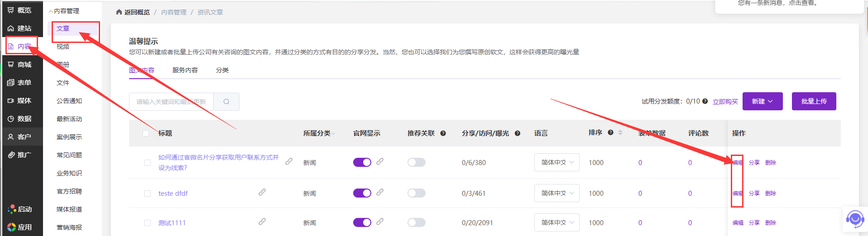Click the sort arrows in 排序 column

click(x=620, y=132)
